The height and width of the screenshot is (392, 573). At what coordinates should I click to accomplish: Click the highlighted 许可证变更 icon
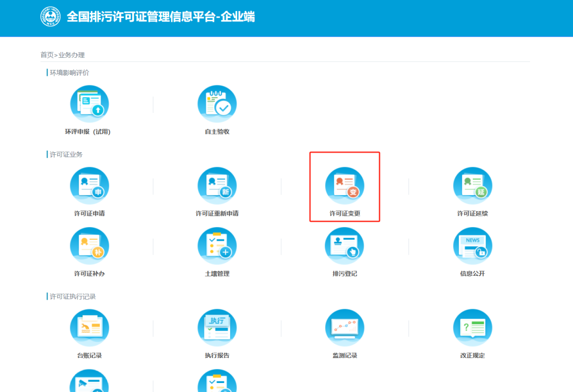[x=344, y=186]
